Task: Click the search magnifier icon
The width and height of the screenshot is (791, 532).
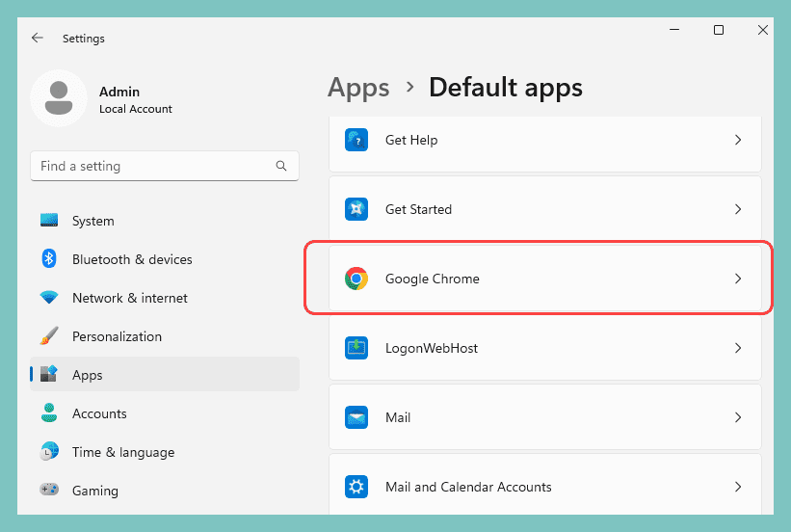Action: tap(281, 166)
